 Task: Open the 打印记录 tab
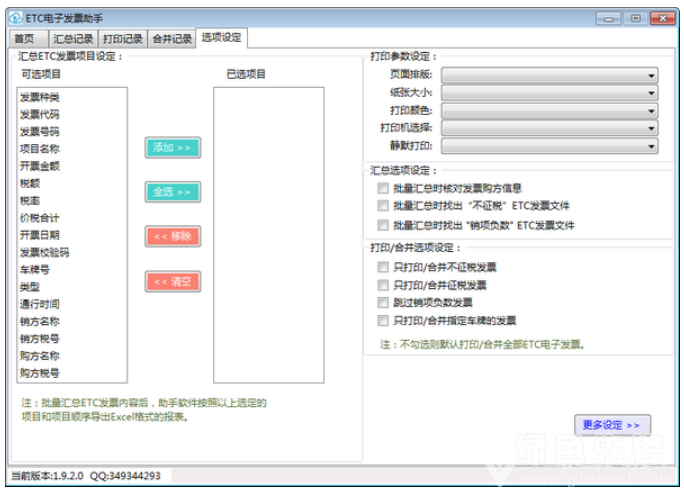(123, 39)
